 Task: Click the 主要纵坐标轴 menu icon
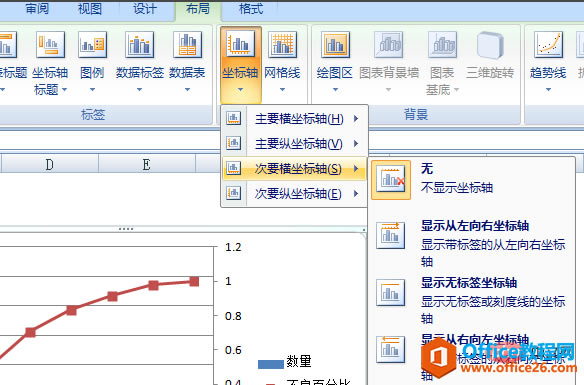point(234,143)
